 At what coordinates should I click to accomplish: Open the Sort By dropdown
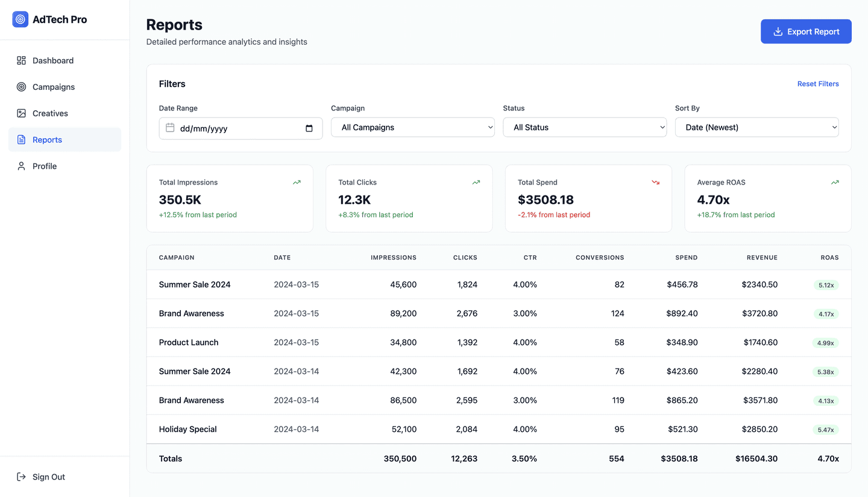click(756, 127)
